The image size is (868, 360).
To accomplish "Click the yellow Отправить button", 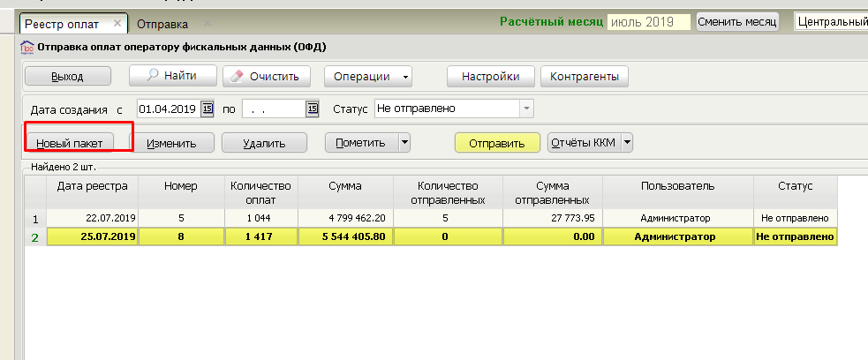I will click(x=497, y=143).
